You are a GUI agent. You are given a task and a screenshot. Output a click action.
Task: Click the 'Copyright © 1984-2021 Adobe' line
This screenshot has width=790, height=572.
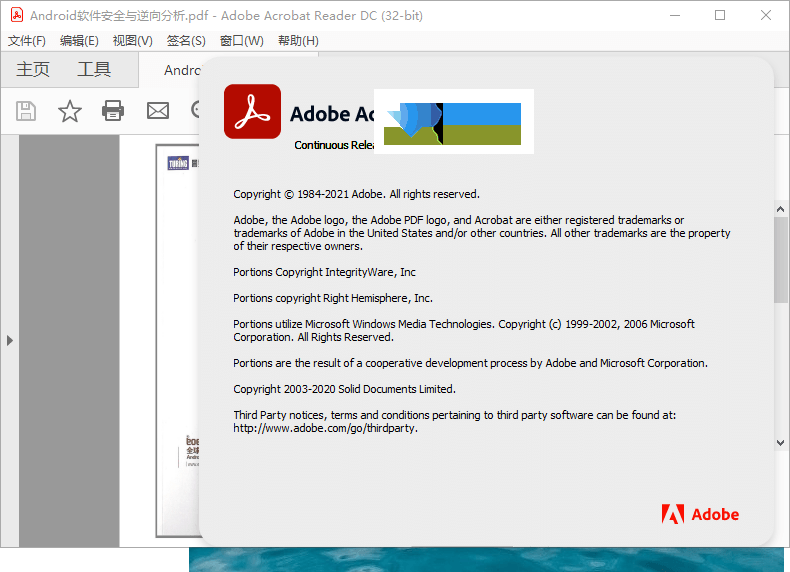click(356, 194)
